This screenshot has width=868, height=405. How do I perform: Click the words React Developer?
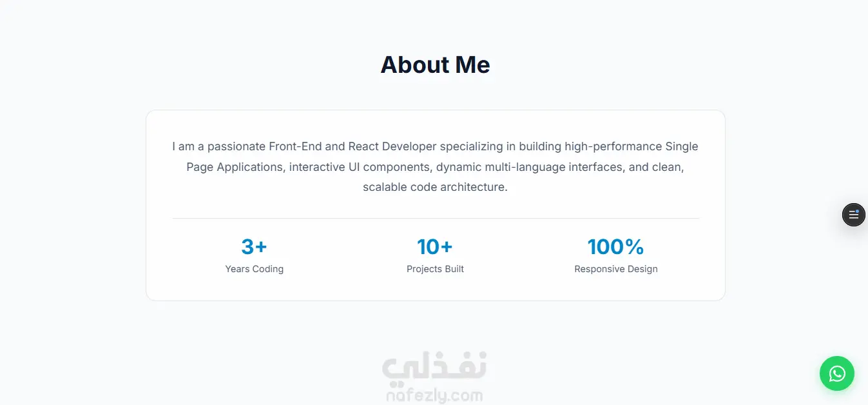click(392, 146)
